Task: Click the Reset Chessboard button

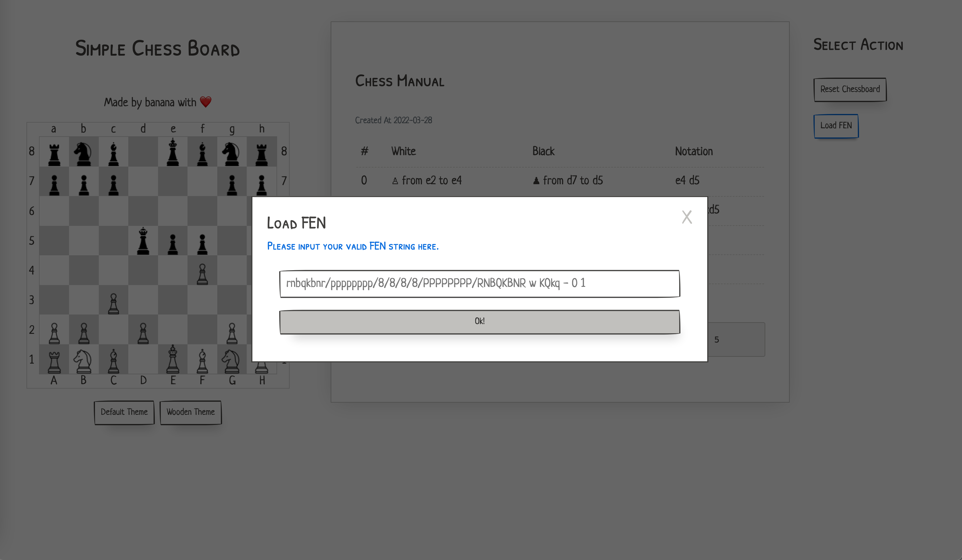Action: click(850, 89)
